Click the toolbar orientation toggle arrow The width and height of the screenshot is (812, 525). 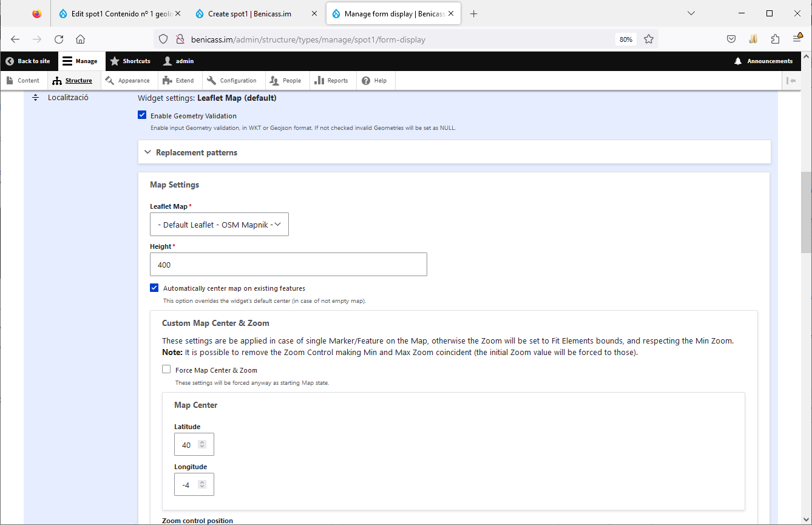click(x=791, y=81)
